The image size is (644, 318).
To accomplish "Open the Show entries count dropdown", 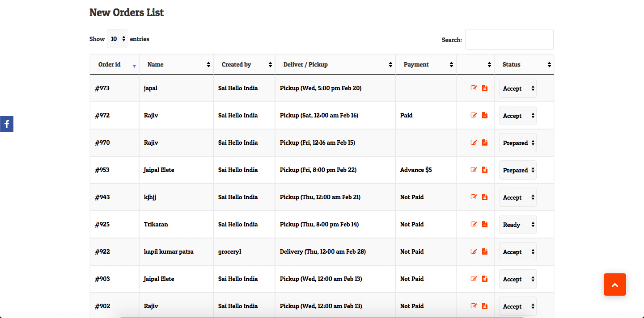I will [x=117, y=39].
